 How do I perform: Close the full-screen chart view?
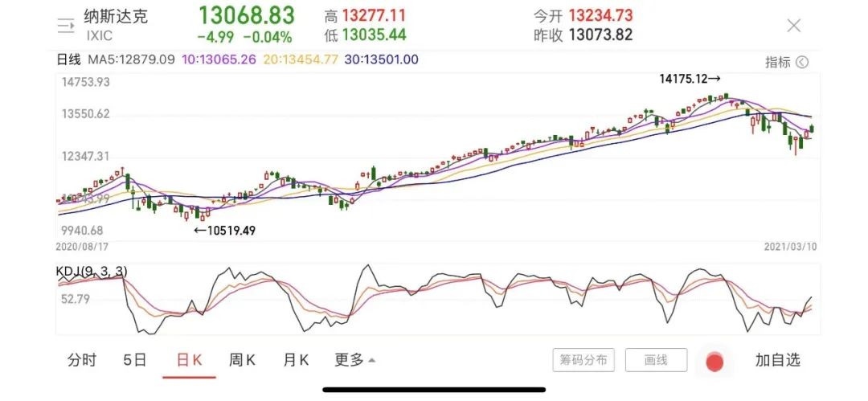(x=793, y=26)
